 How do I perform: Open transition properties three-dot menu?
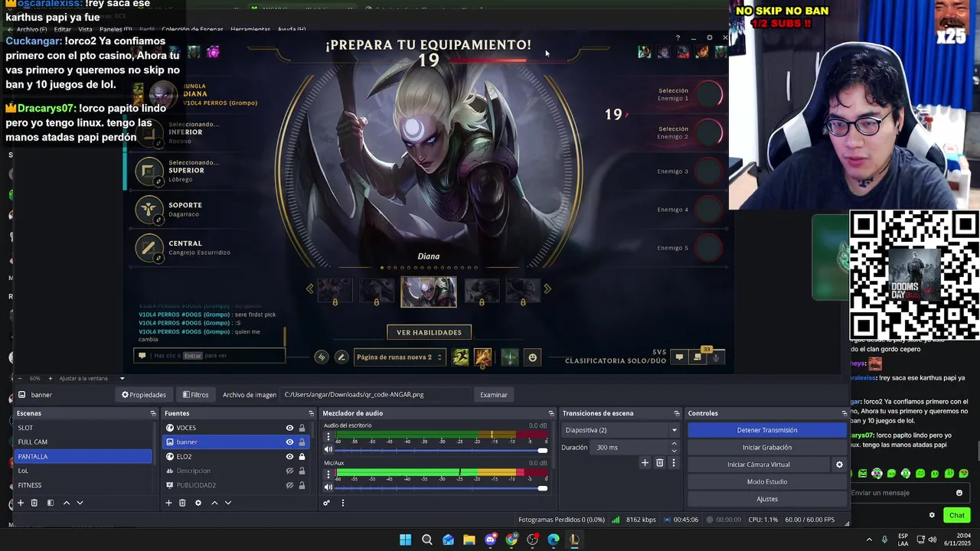674,463
